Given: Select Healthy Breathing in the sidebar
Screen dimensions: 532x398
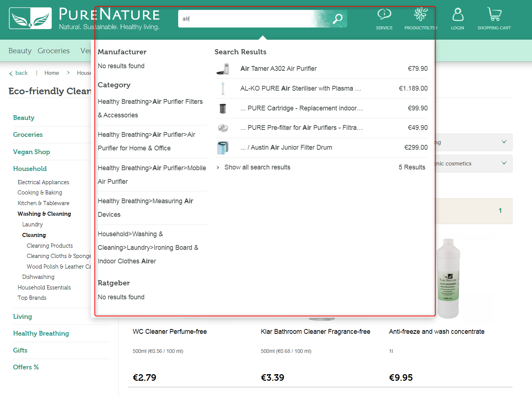Looking at the screenshot, I should (x=41, y=333).
